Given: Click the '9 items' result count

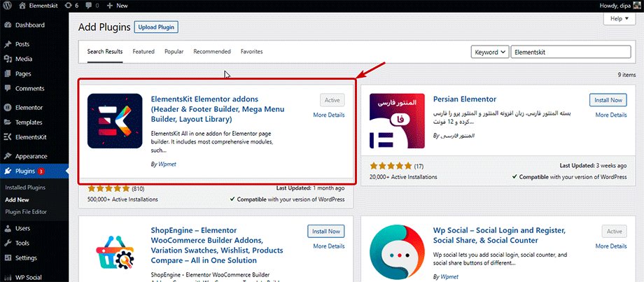Looking at the screenshot, I should [626, 75].
